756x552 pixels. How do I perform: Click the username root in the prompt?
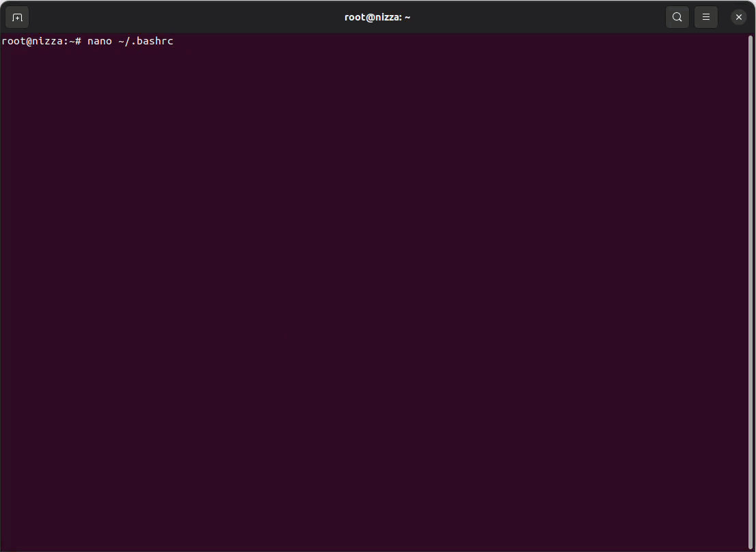tap(14, 42)
